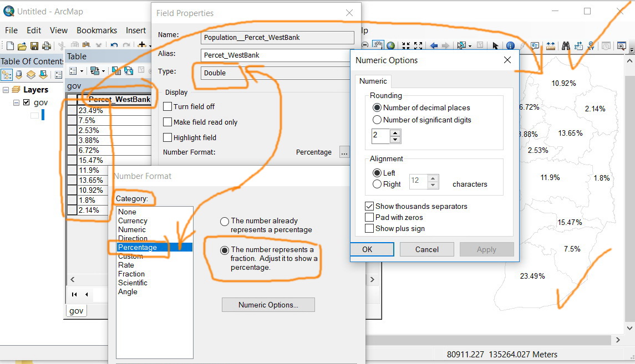Collapse the Layers tree node
Image resolution: width=635 pixels, height=364 pixels.
click(x=6, y=90)
